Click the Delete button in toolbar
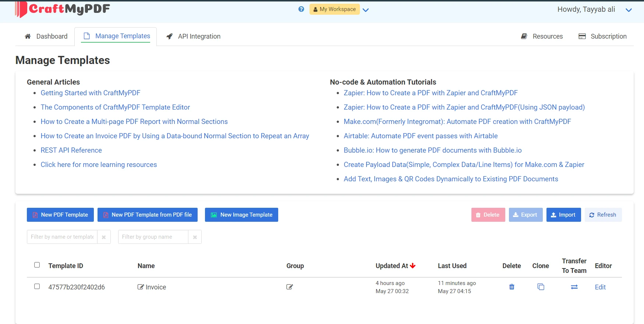The width and height of the screenshot is (644, 324). click(488, 215)
